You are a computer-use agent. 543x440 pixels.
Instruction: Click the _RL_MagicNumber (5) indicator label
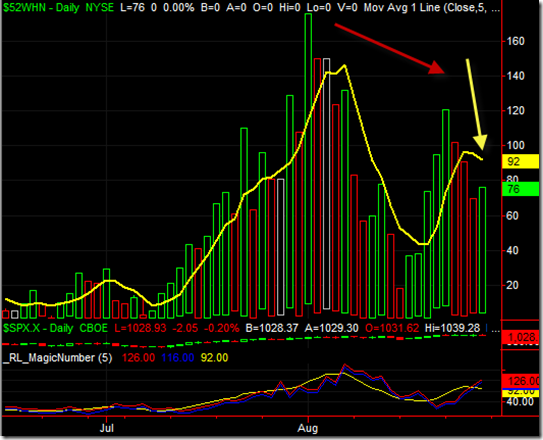pyautogui.click(x=57, y=358)
